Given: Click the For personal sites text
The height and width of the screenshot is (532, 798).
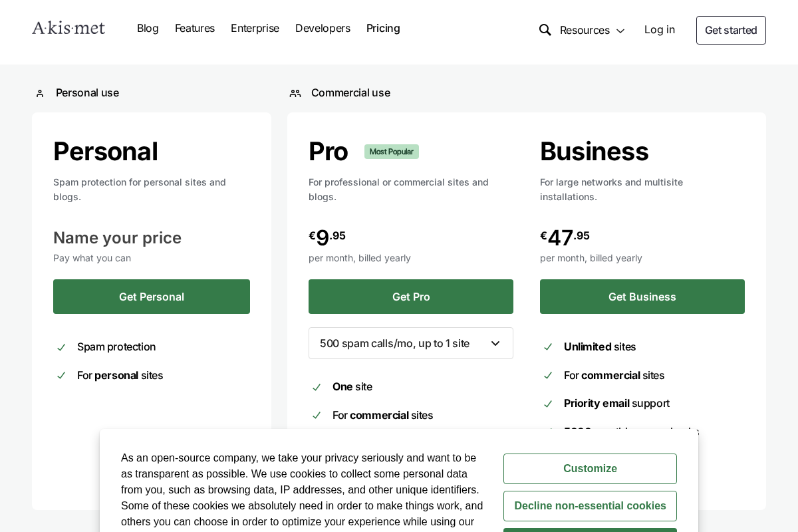Looking at the screenshot, I should tap(120, 375).
